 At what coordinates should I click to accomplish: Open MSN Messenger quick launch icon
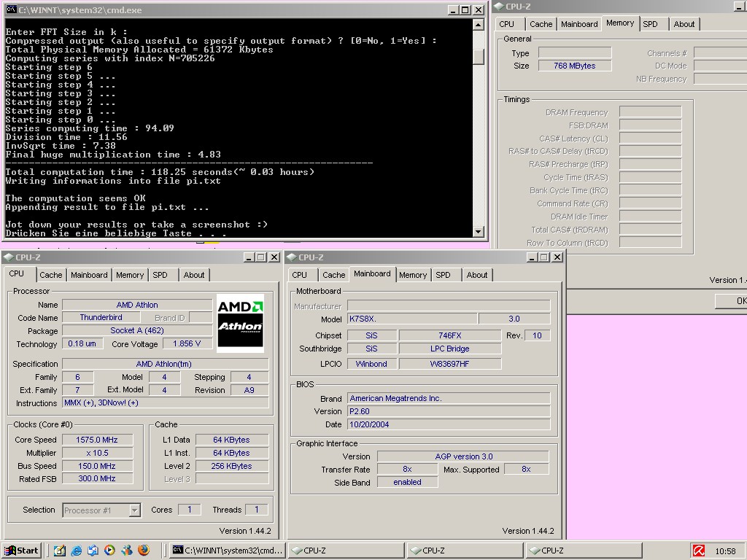point(127,551)
